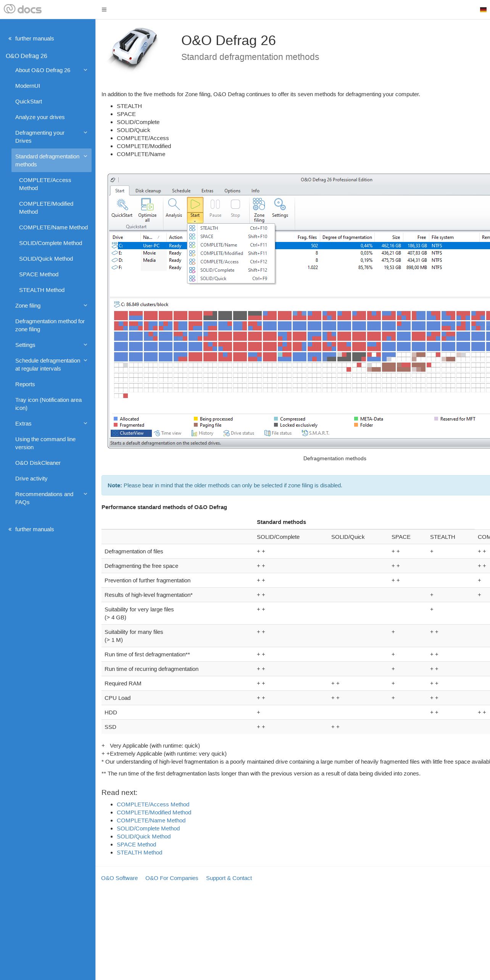This screenshot has width=490, height=980.
Task: Click the File status icon
Action: pyautogui.click(x=267, y=433)
